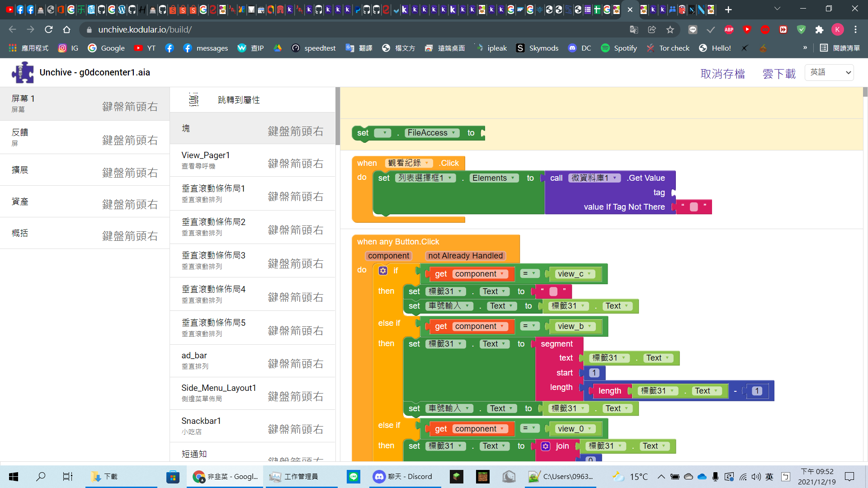
Task: Open the Discord taskbar window
Action: [x=405, y=476]
